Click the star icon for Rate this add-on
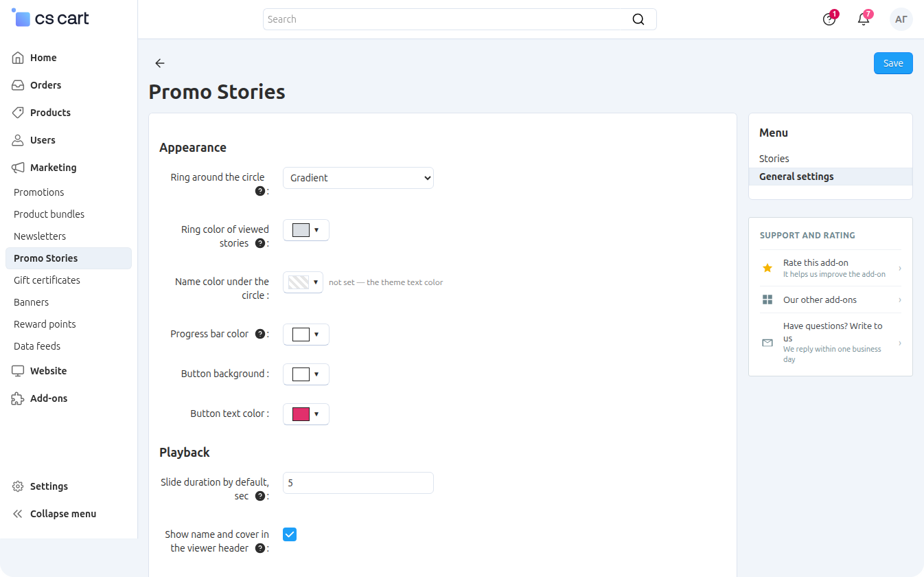 tap(767, 268)
